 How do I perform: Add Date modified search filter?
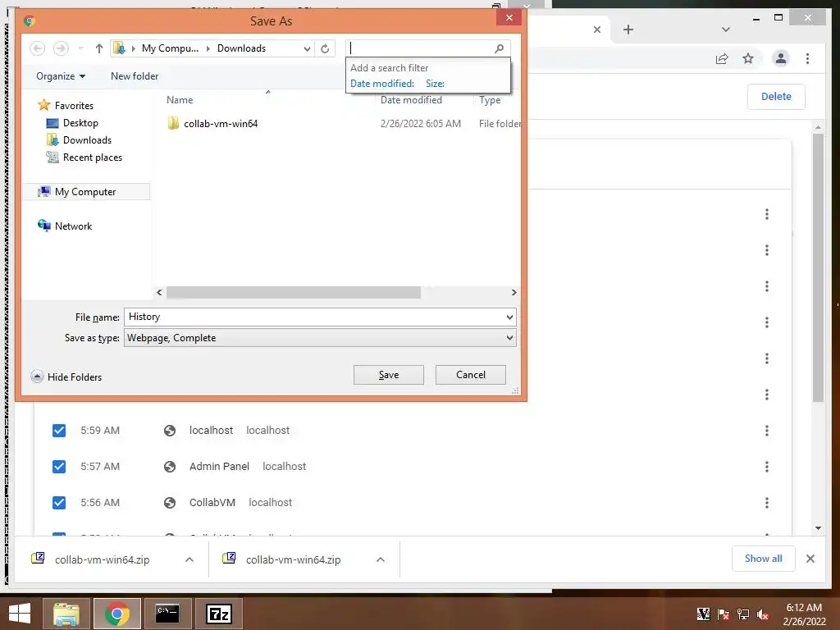pyautogui.click(x=382, y=84)
